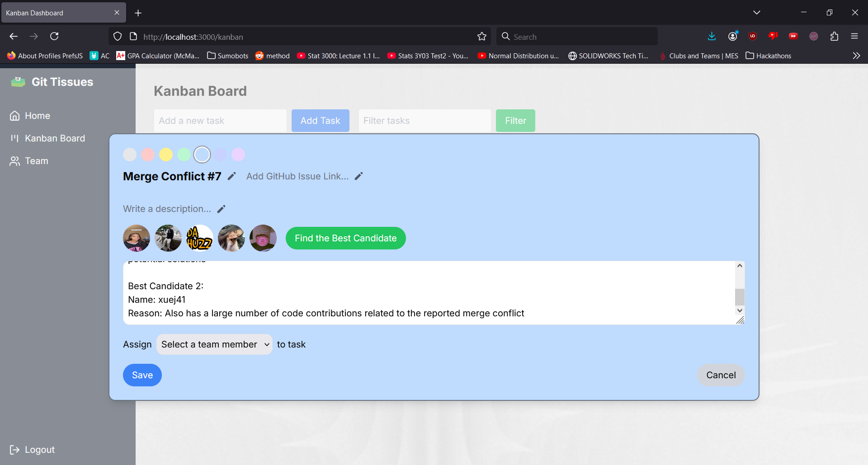The width and height of the screenshot is (868, 465).
Task: Switch to the Kanban Dashboard tab
Action: click(59, 13)
